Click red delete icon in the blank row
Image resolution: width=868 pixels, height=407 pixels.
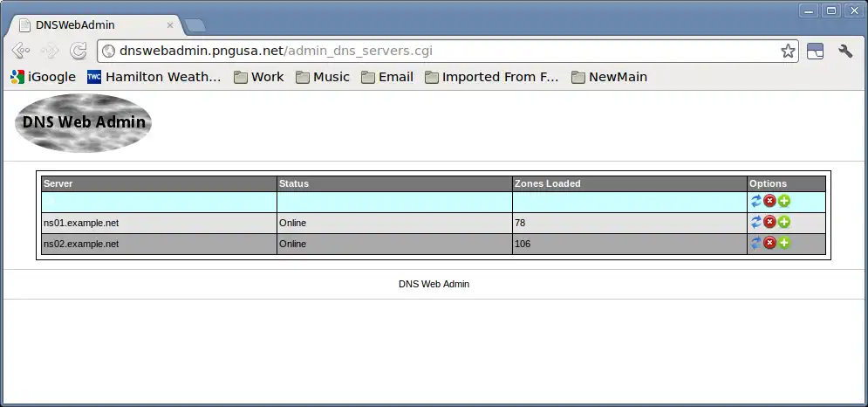[769, 201]
